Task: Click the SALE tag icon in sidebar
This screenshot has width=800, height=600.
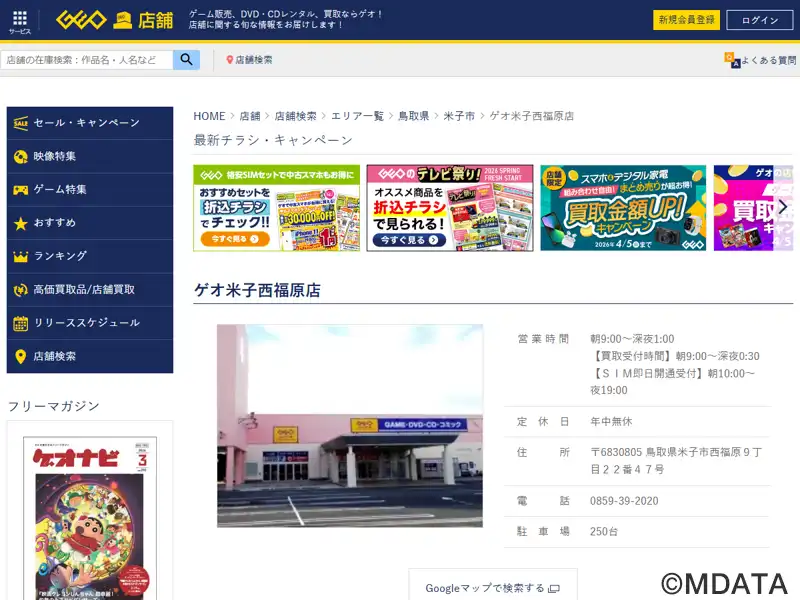Action: tap(20, 123)
